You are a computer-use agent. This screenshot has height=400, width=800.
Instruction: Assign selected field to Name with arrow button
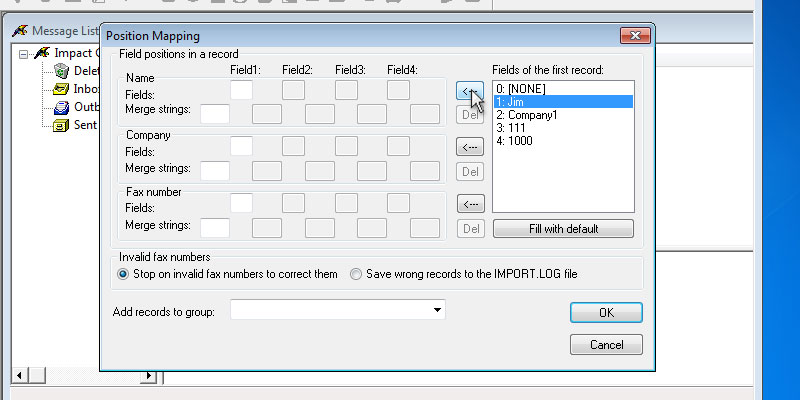tap(470, 91)
